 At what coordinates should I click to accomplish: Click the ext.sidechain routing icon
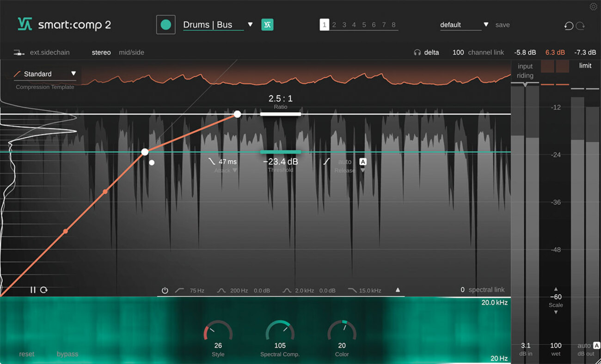click(x=19, y=53)
